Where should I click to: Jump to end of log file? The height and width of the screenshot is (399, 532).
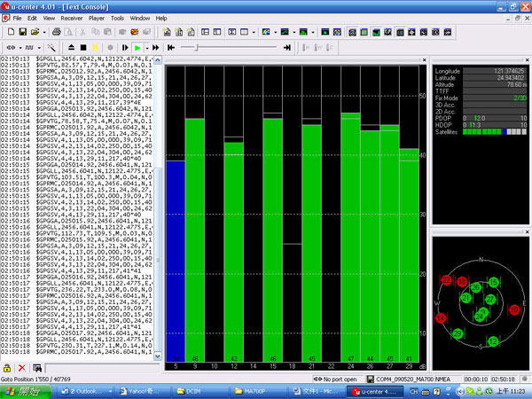click(x=287, y=48)
